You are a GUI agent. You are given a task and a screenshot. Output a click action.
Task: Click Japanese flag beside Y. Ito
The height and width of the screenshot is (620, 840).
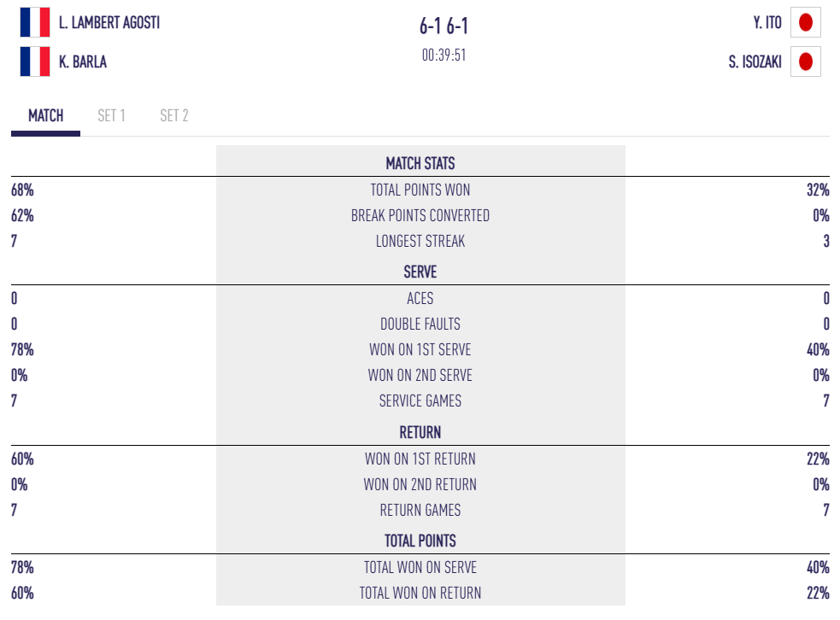805,23
